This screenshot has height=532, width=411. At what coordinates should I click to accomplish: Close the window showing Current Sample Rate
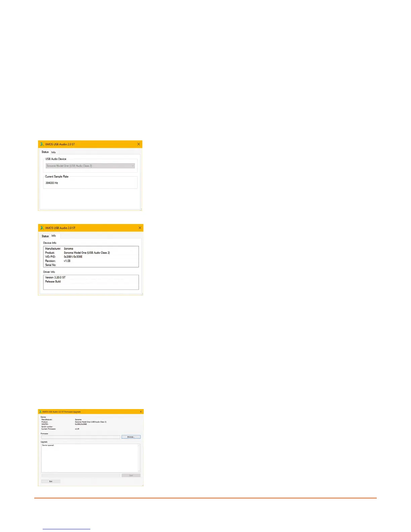(139, 144)
